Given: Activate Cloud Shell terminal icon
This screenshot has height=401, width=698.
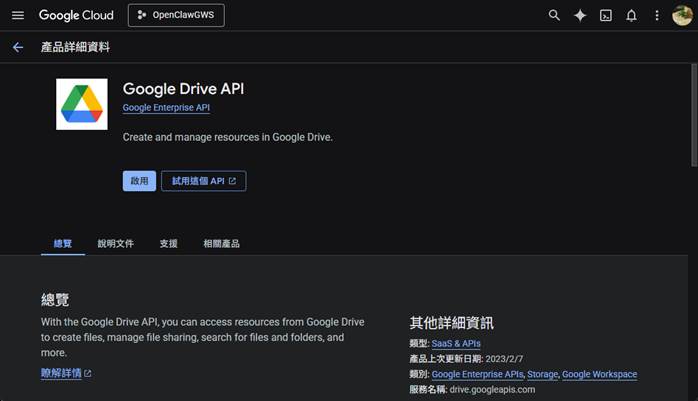Looking at the screenshot, I should tap(606, 15).
